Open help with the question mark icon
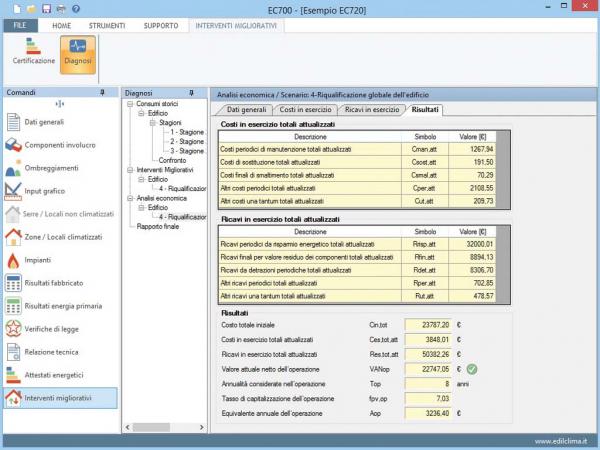 click(76, 8)
